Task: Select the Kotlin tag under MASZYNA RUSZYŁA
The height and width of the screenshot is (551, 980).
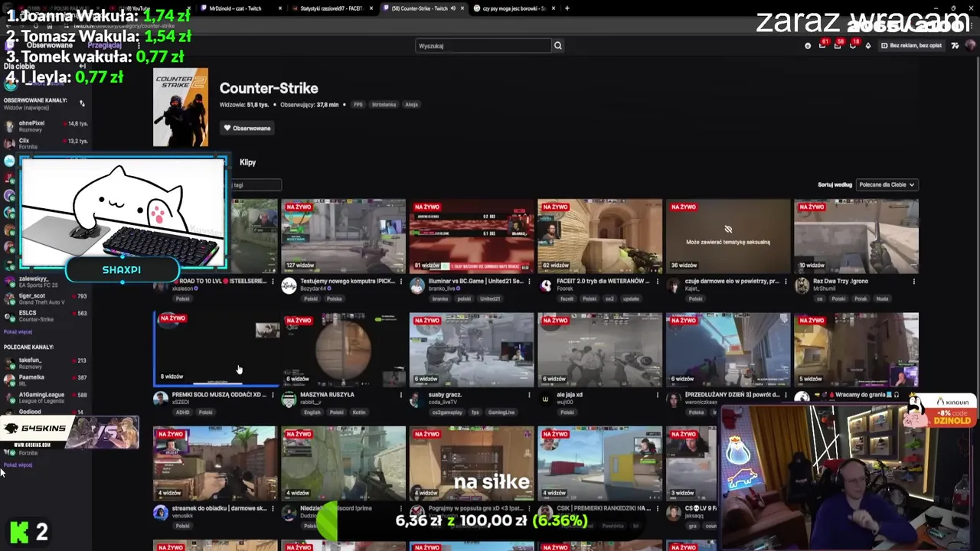Action: point(359,412)
